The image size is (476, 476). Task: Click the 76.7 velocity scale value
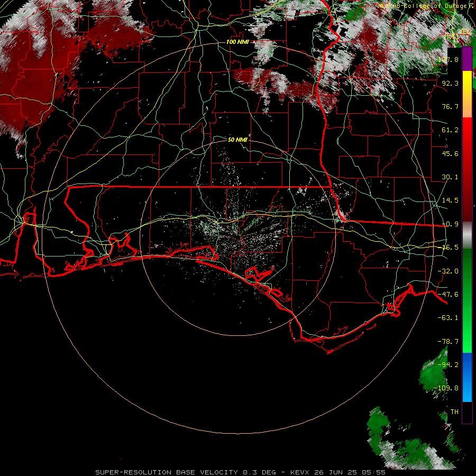point(450,106)
